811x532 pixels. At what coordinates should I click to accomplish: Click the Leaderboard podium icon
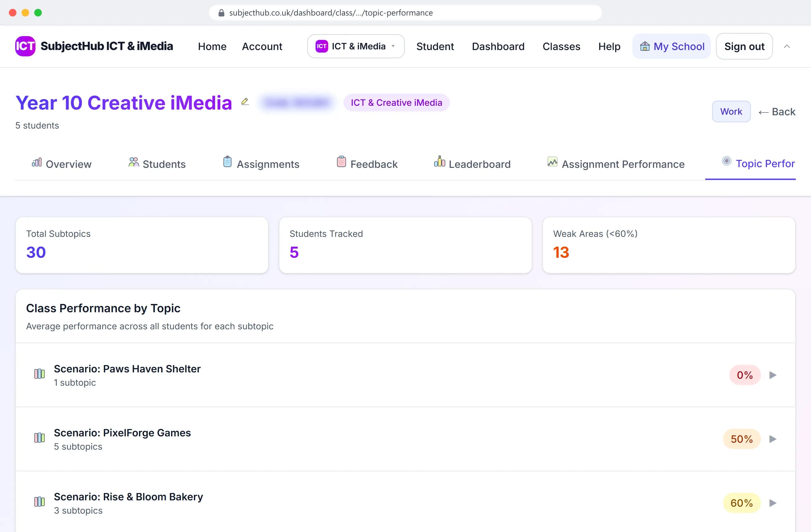point(440,161)
